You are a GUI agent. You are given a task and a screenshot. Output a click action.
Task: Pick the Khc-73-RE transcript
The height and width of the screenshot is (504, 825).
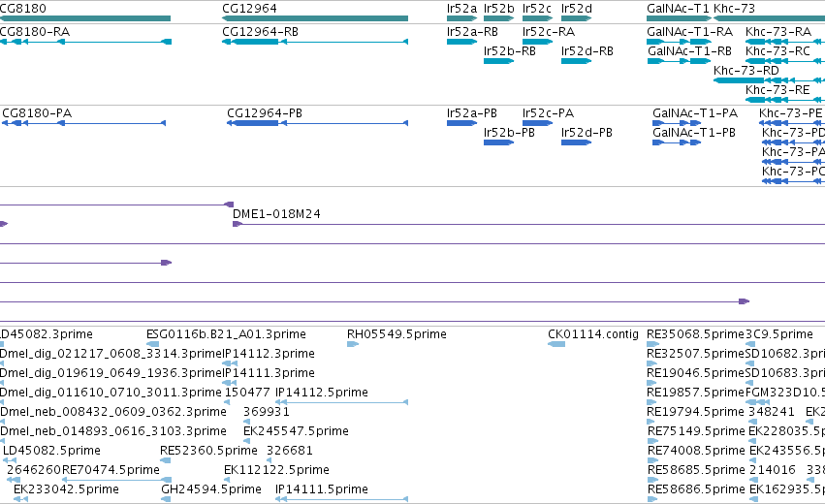click(x=785, y=100)
